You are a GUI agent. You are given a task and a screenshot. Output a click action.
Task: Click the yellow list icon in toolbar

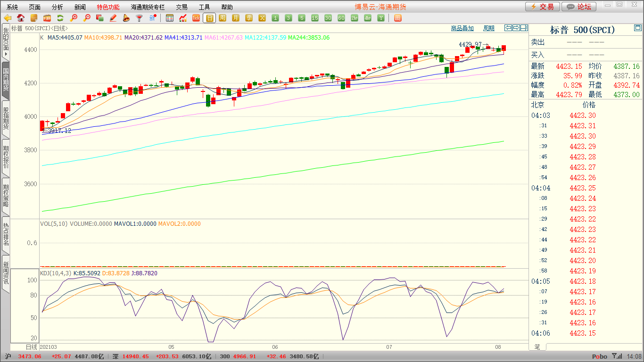coord(34,18)
